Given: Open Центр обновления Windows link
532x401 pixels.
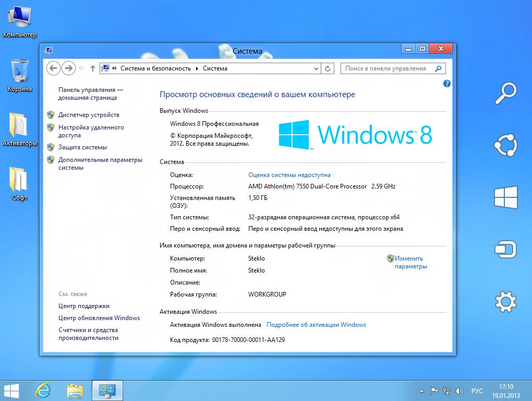Looking at the screenshot, I should point(99,318).
